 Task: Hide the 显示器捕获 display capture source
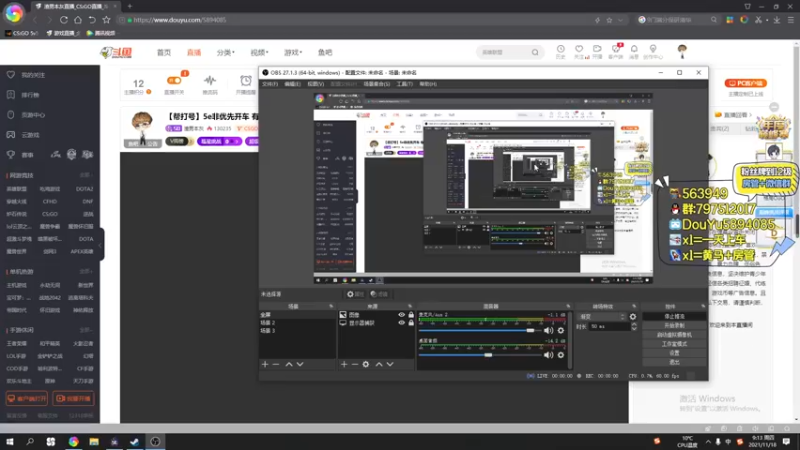pos(402,323)
